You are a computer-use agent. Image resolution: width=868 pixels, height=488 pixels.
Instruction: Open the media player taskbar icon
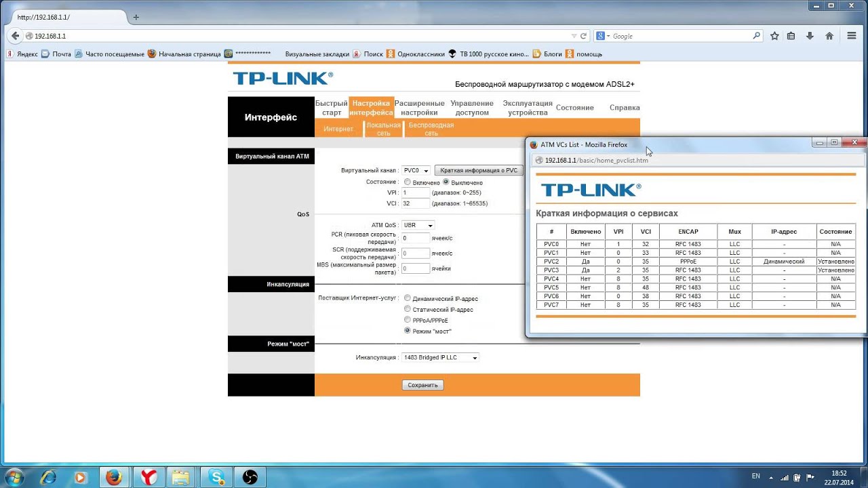[80, 477]
